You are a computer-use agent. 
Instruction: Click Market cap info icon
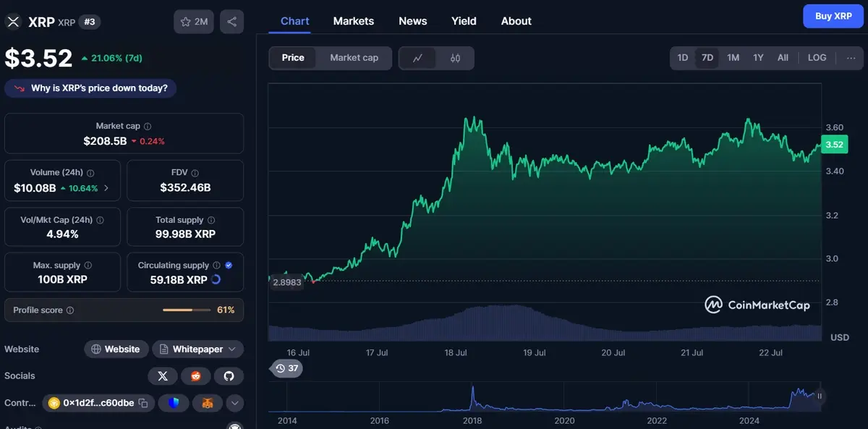148,126
